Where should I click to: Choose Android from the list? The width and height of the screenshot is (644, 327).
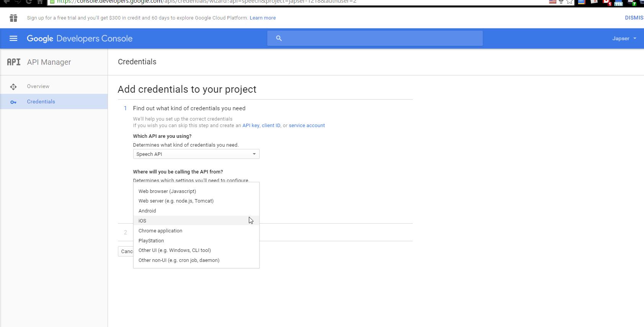click(196, 211)
